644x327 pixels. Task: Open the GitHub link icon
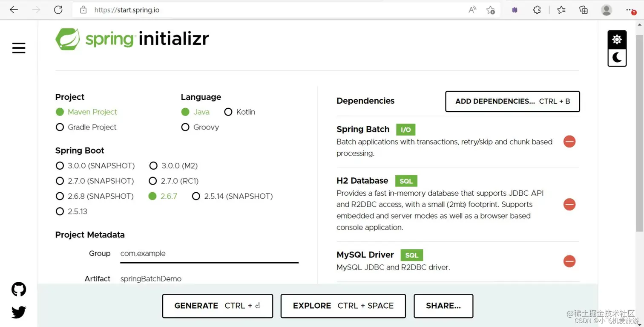[19, 289]
